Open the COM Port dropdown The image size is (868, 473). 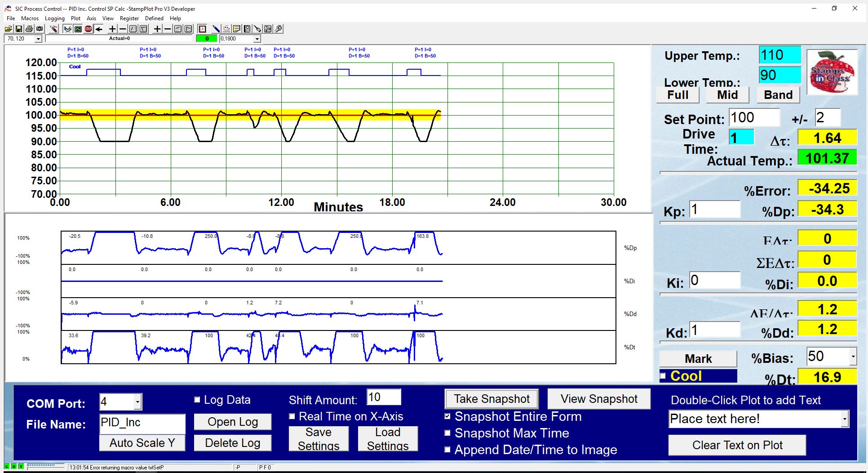[x=138, y=402]
